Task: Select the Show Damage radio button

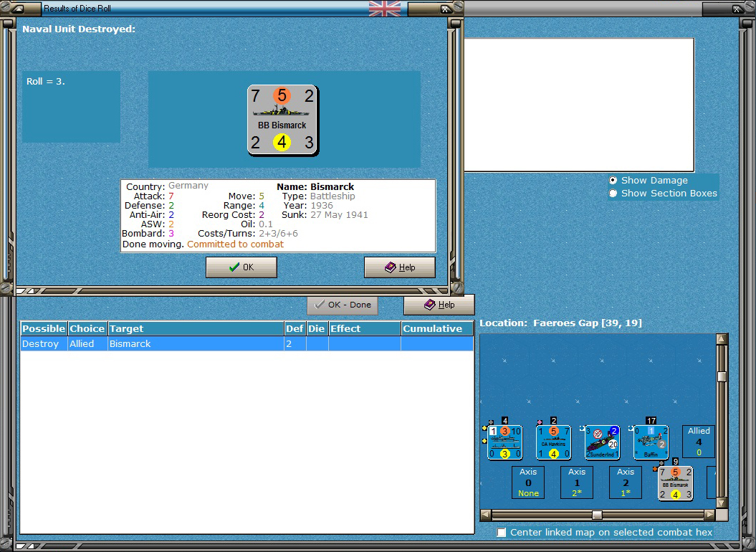Action: 613,181
